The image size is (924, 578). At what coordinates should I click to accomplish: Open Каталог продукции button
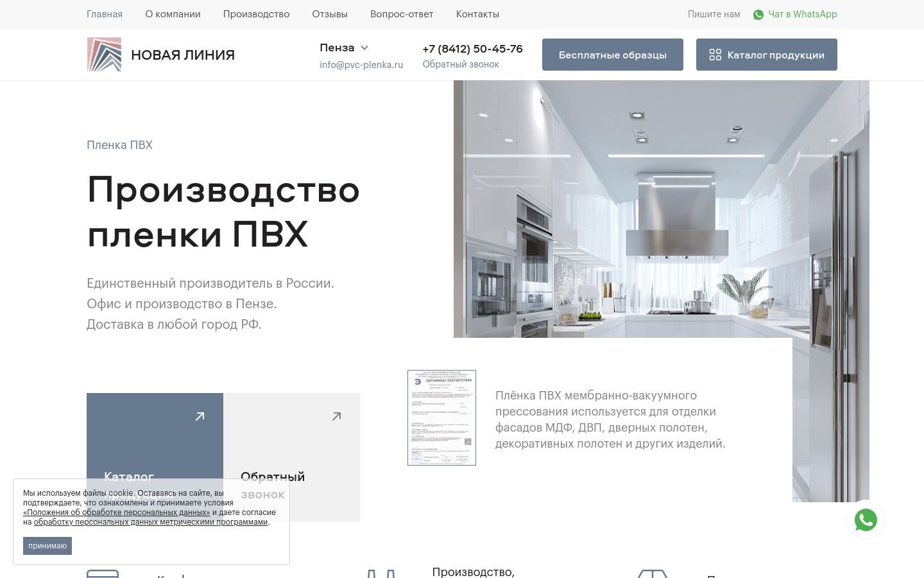(767, 55)
